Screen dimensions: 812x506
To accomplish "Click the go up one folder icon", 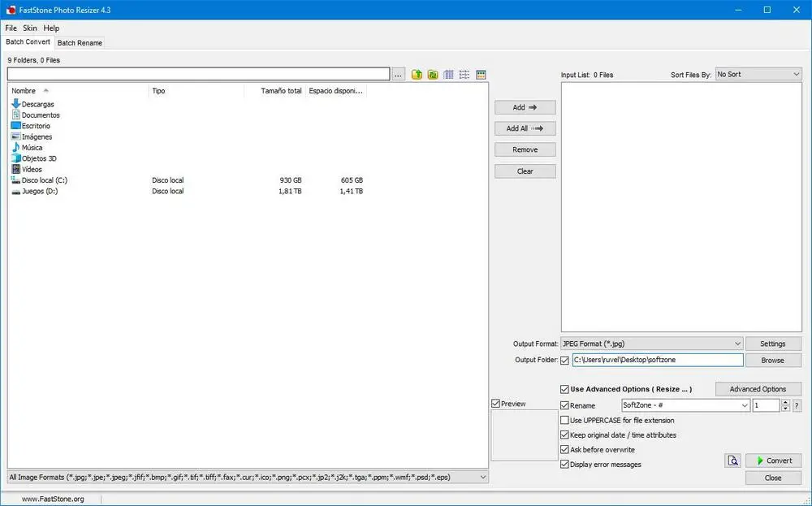I will pos(417,75).
